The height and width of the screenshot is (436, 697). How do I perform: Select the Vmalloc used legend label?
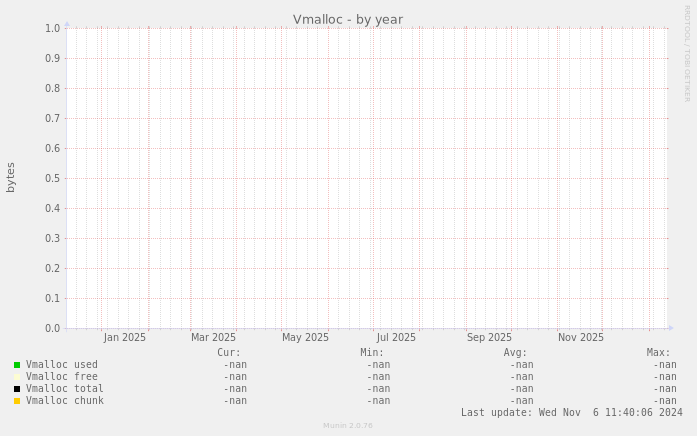tap(61, 365)
